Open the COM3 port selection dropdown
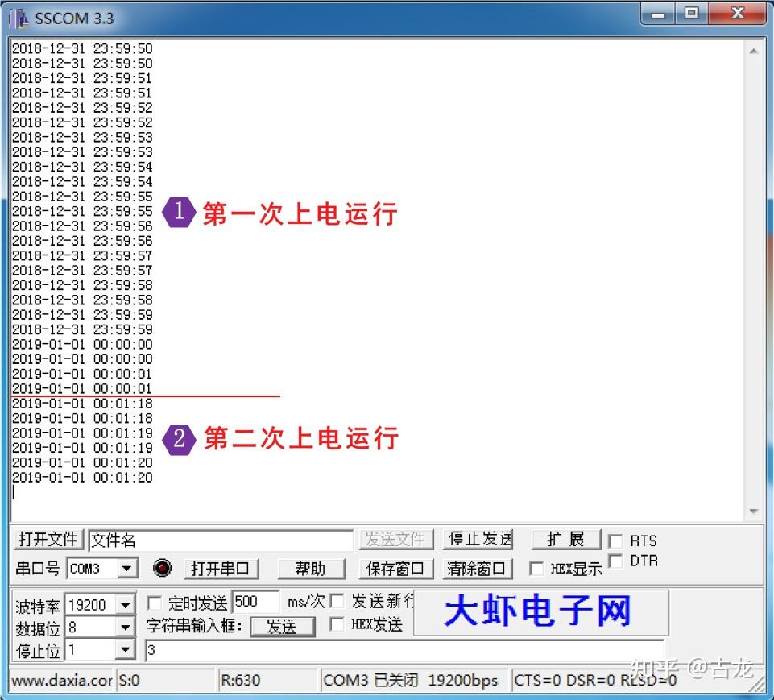774x700 pixels. click(126, 568)
